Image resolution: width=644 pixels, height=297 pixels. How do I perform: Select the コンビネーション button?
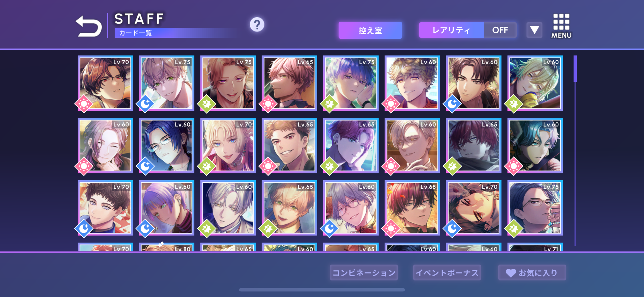[364, 272]
